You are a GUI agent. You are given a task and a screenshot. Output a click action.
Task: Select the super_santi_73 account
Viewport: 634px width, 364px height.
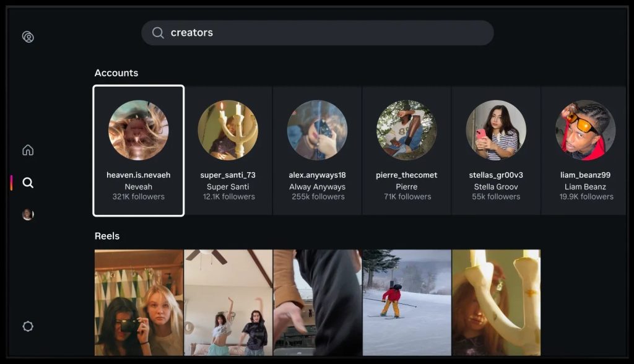(x=228, y=150)
